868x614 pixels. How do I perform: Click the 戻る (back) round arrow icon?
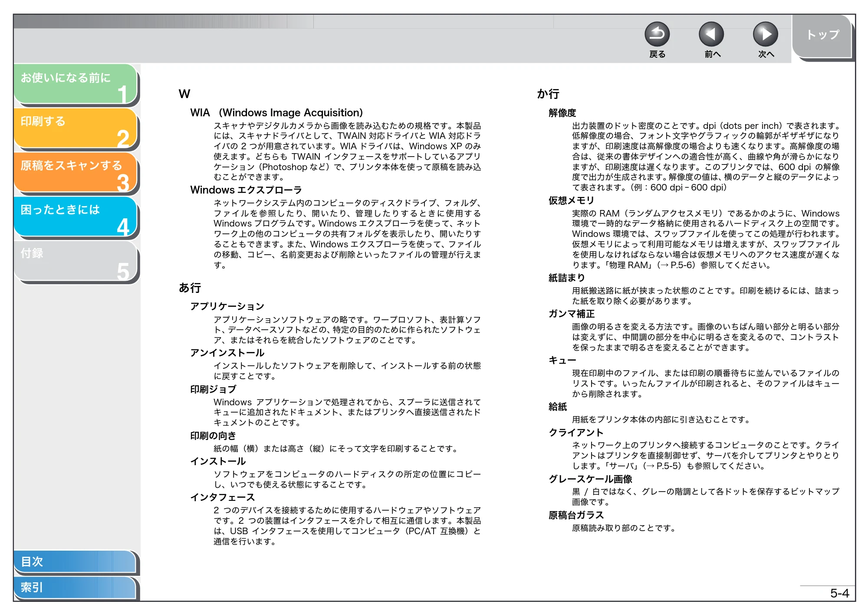click(x=657, y=34)
